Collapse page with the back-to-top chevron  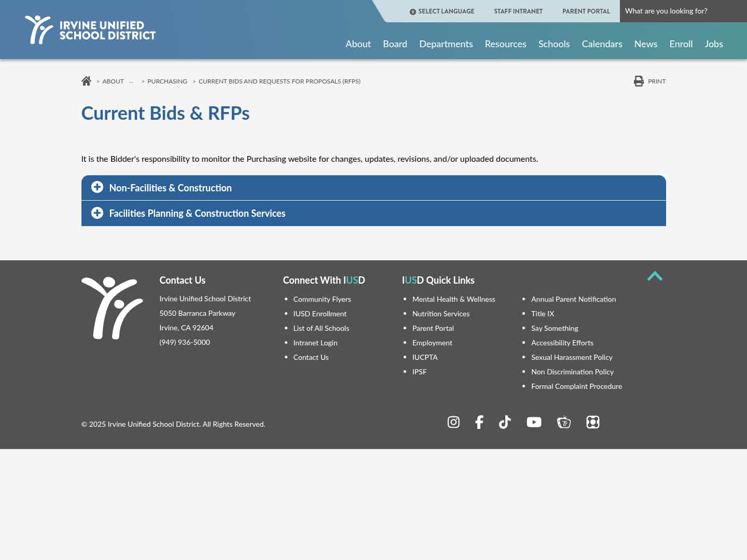[x=655, y=276]
